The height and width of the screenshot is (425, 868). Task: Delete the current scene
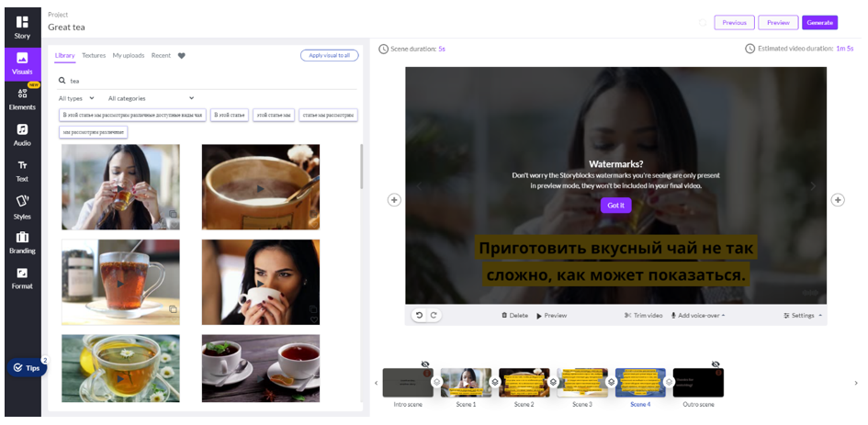point(514,316)
